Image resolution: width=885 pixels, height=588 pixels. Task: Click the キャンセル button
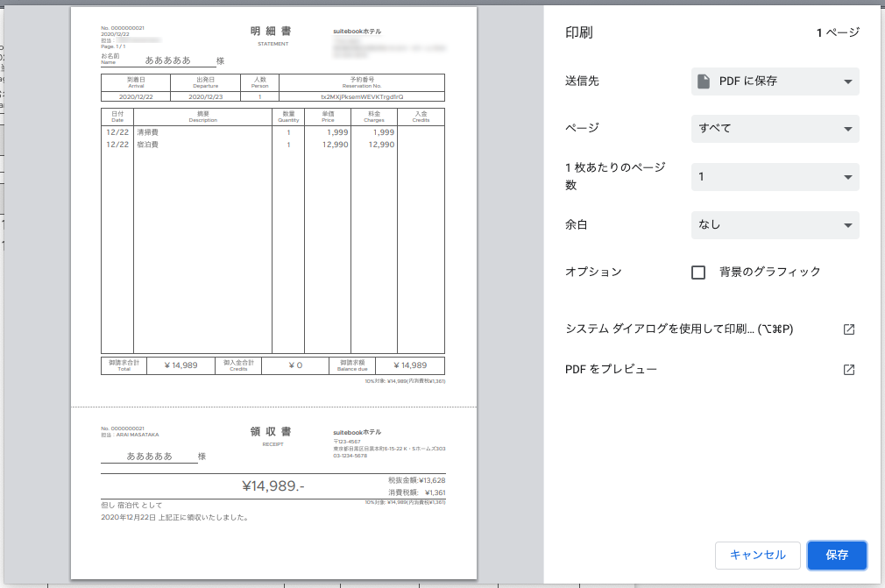click(757, 556)
